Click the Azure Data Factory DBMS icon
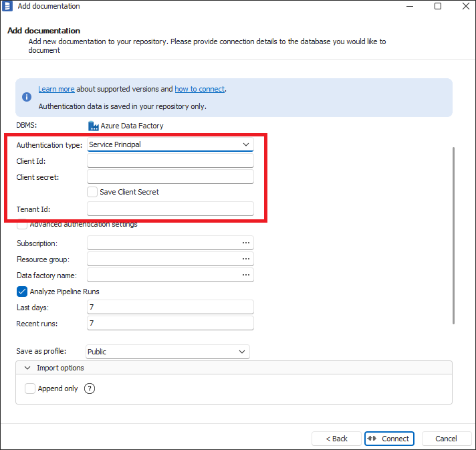Viewport: 476px width, 450px height. [x=93, y=126]
